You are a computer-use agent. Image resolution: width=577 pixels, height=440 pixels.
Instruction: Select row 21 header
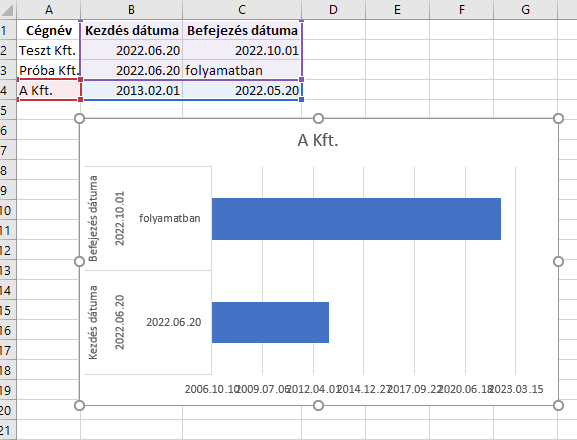tap(7, 430)
